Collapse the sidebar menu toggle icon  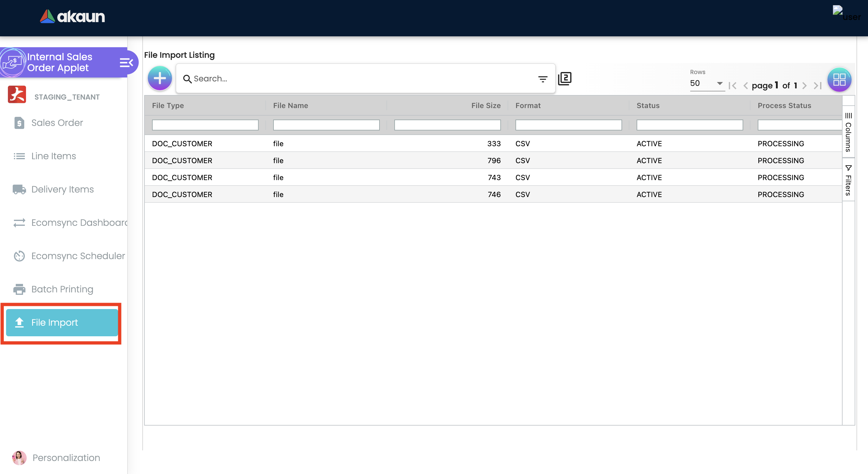tap(126, 63)
